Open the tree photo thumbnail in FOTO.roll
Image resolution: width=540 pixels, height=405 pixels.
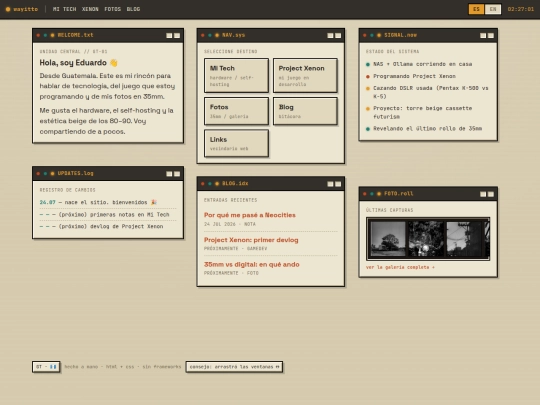point(388,239)
